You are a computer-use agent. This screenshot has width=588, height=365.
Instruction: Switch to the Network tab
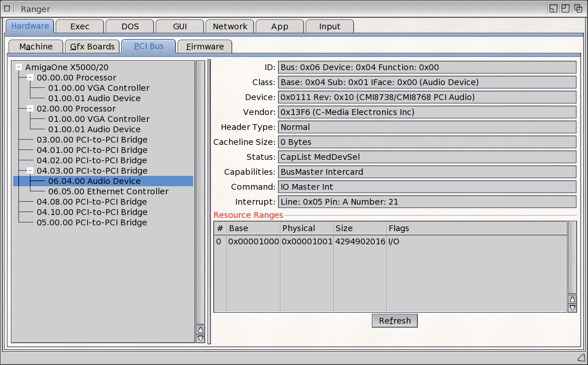point(230,26)
